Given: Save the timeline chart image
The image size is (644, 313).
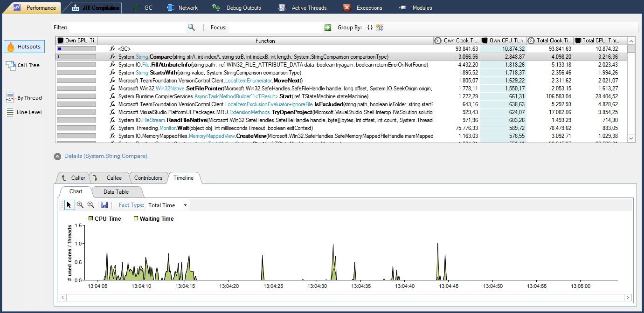Looking at the screenshot, I should click(x=104, y=204).
